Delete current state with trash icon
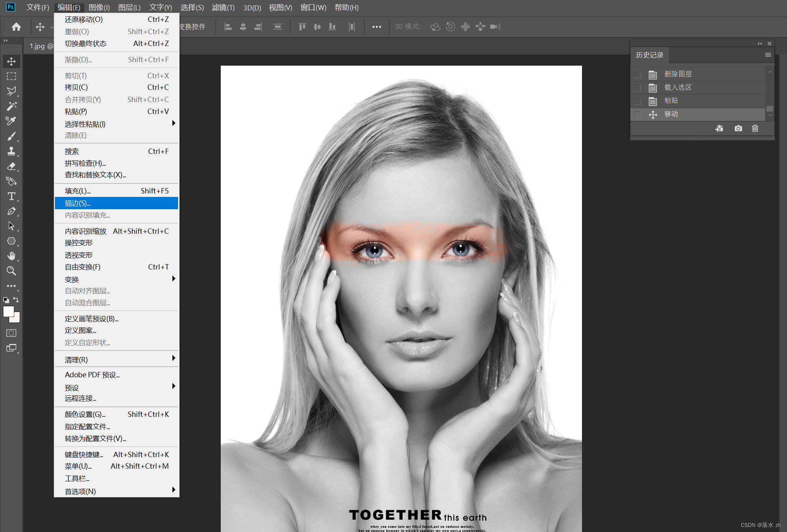 [755, 129]
